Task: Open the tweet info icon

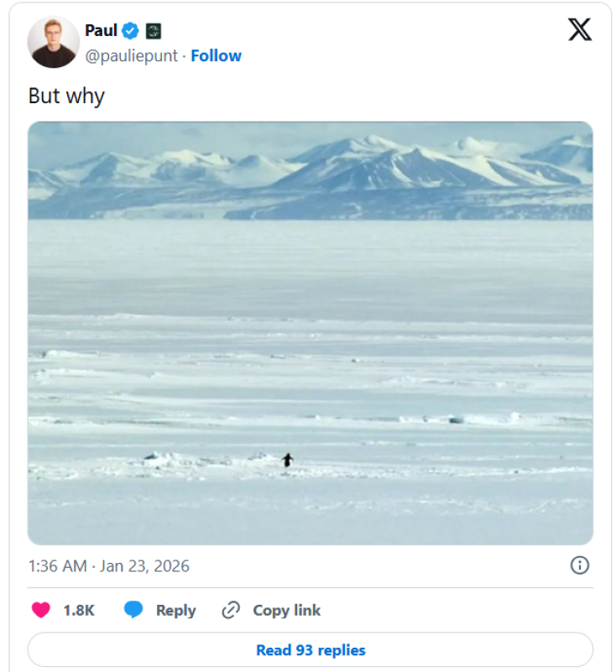Action: [579, 565]
